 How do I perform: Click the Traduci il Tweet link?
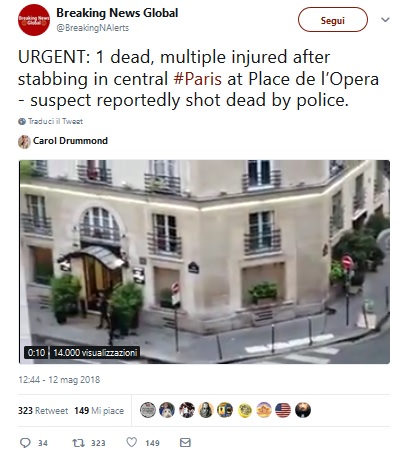point(55,121)
